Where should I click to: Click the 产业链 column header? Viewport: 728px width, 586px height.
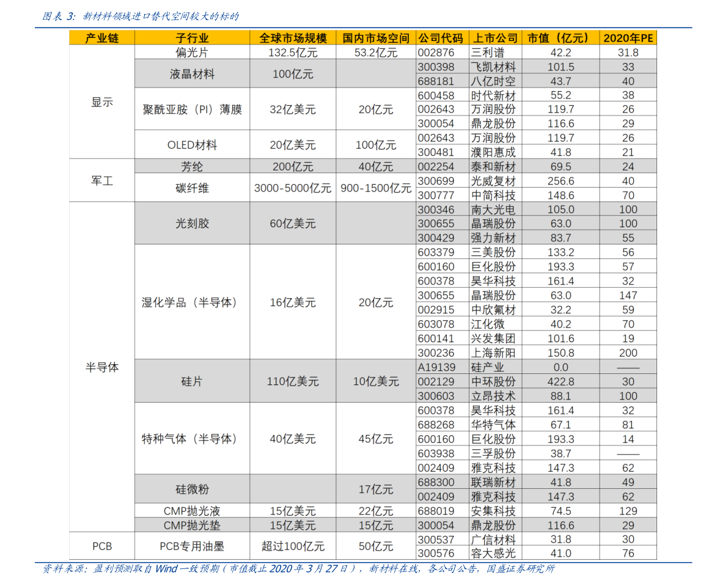click(x=101, y=38)
